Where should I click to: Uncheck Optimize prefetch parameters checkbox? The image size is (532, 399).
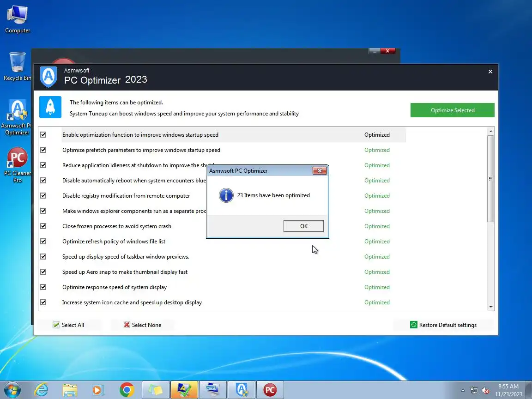[x=43, y=150]
